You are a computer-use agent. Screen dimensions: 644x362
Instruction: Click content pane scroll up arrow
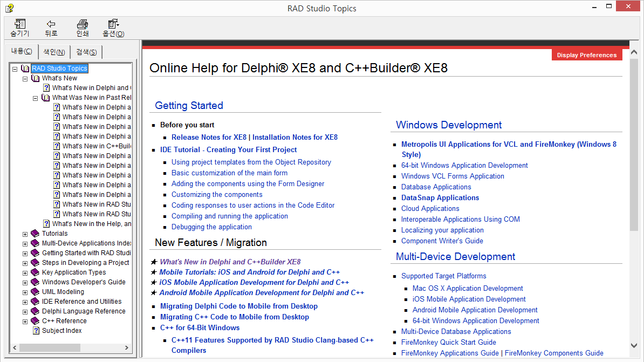634,52
